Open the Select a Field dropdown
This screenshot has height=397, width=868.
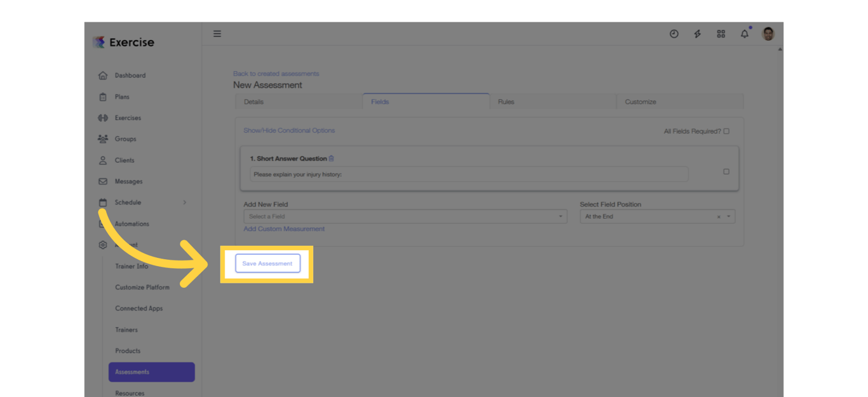point(403,216)
